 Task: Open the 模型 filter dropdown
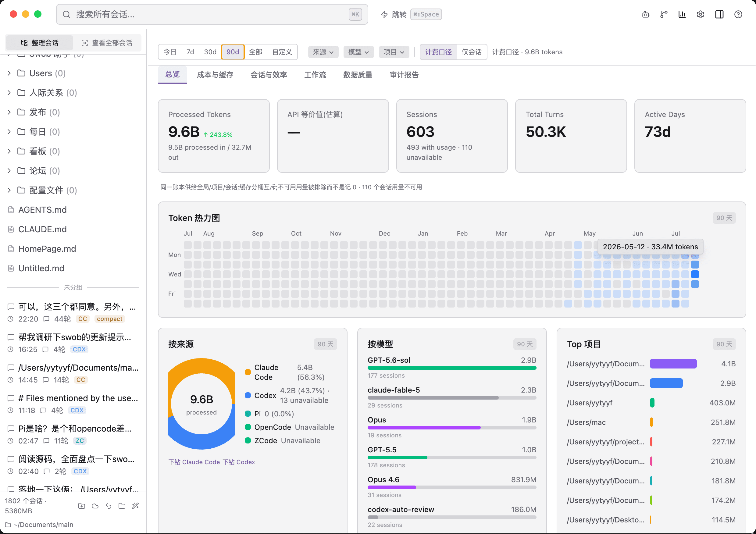tap(358, 52)
